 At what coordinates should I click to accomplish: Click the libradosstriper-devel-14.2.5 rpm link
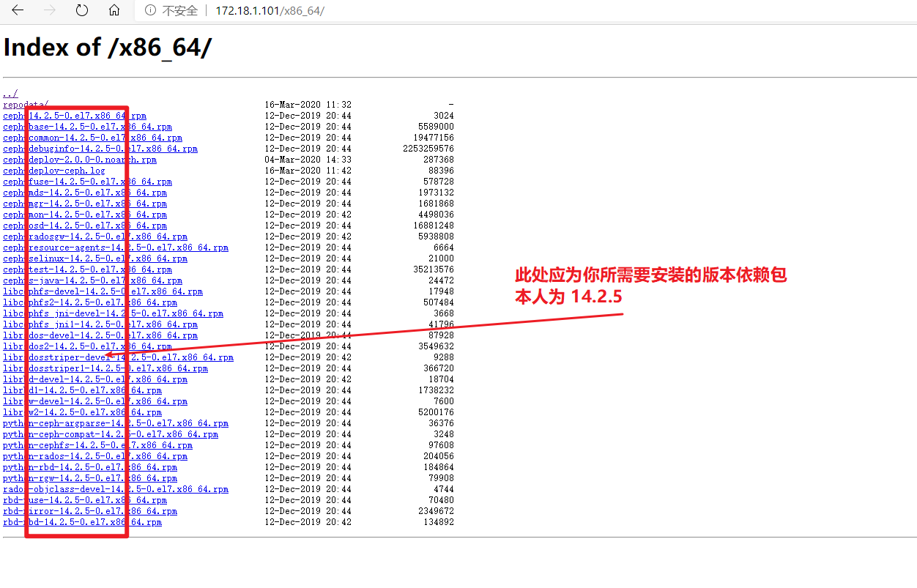click(118, 357)
